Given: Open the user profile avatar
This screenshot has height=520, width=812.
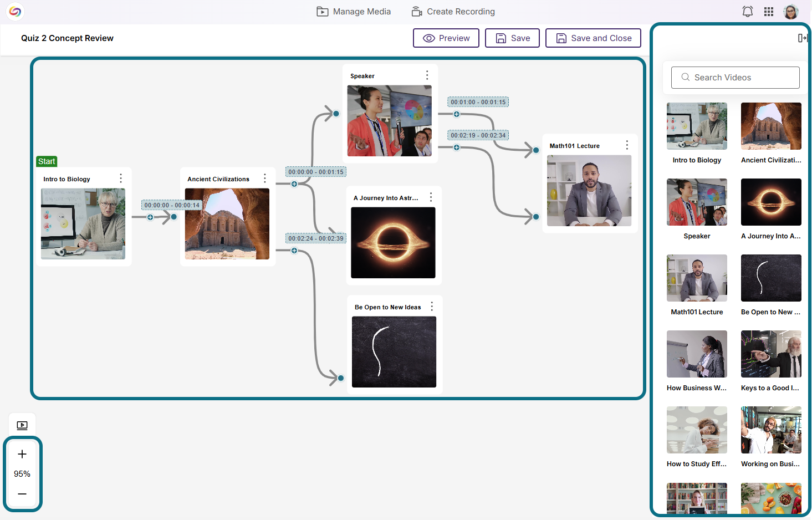Looking at the screenshot, I should click(791, 12).
